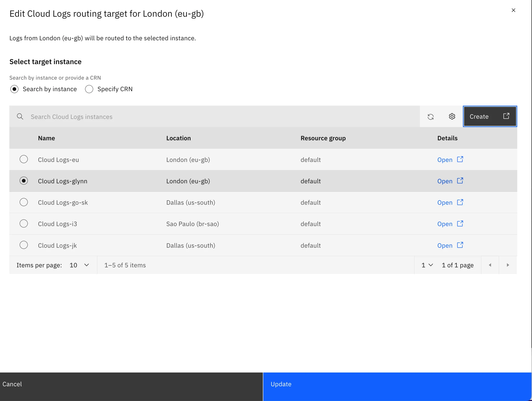This screenshot has height=401, width=532.
Task: Click the Select target instance heading
Action: 45,62
